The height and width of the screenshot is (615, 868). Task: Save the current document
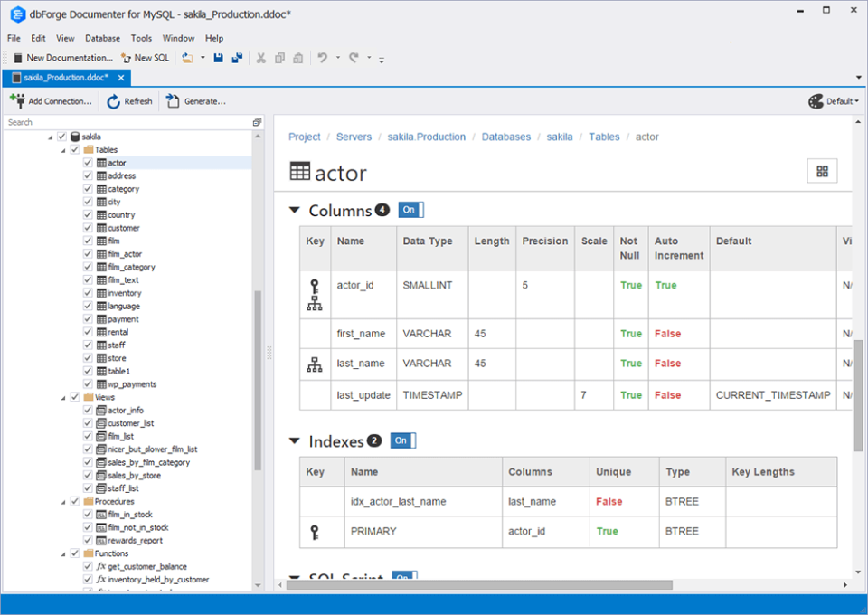pyautogui.click(x=219, y=57)
